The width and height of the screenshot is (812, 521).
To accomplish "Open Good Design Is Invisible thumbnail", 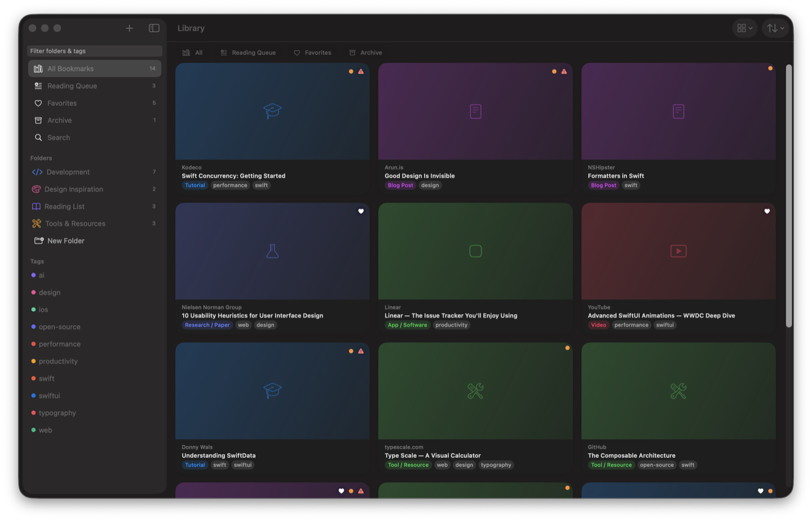I will pos(475,111).
